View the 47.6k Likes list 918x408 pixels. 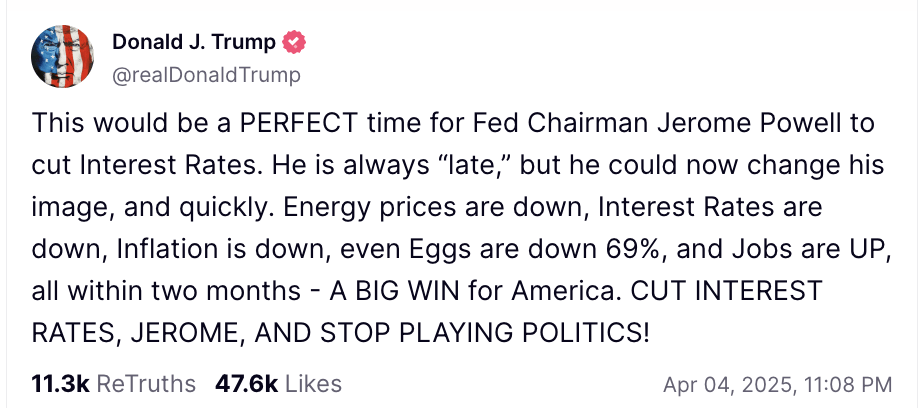click(278, 384)
